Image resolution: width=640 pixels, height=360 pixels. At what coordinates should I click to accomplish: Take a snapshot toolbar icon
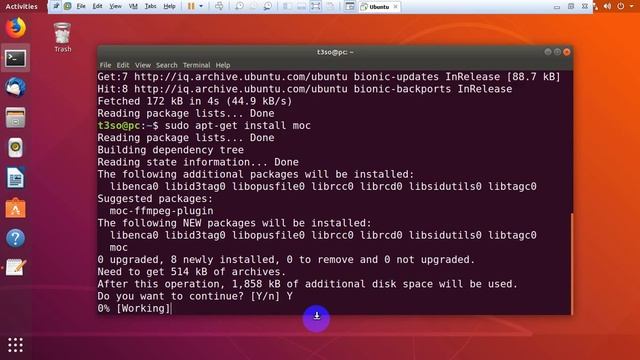[x=239, y=6]
